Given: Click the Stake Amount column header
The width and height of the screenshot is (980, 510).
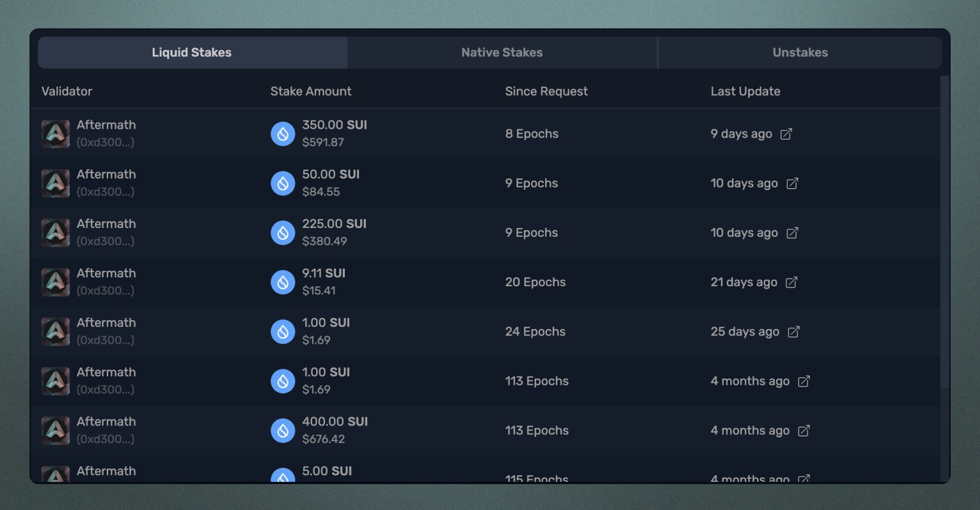Looking at the screenshot, I should tap(311, 92).
